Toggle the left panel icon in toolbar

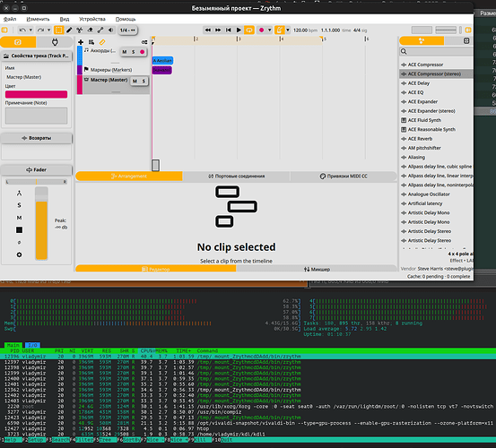coord(4,30)
